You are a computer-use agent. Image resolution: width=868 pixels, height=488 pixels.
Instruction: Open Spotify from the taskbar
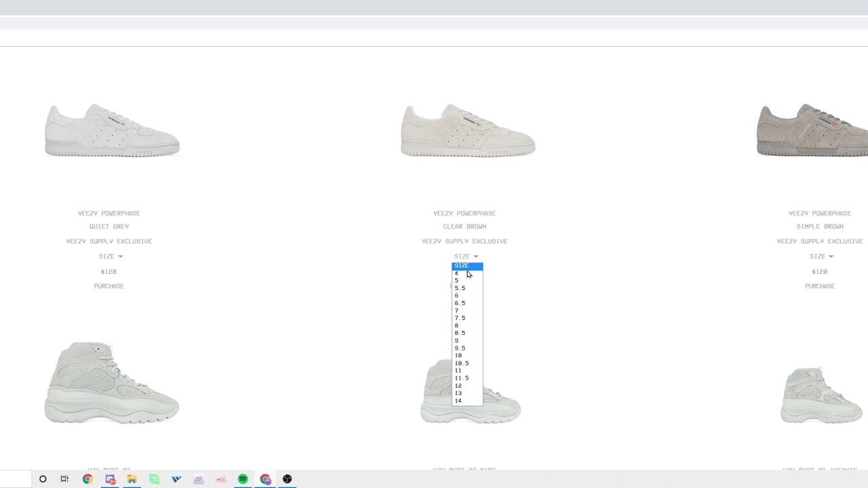pos(243,479)
